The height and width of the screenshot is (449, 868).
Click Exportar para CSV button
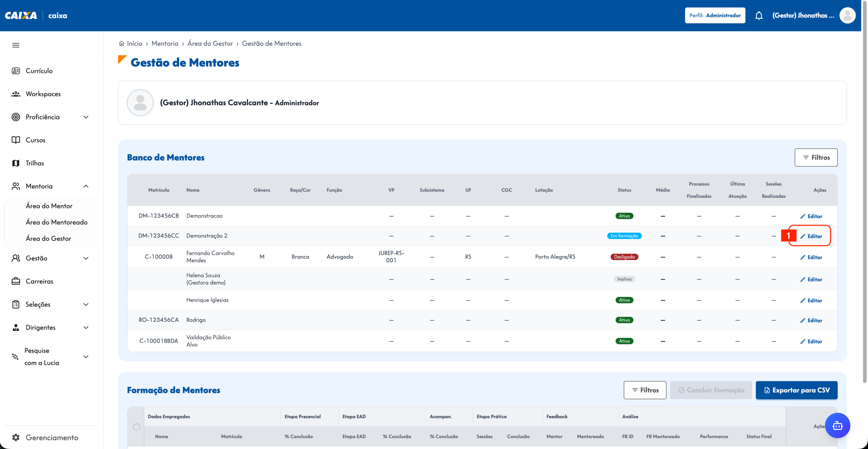pos(796,390)
